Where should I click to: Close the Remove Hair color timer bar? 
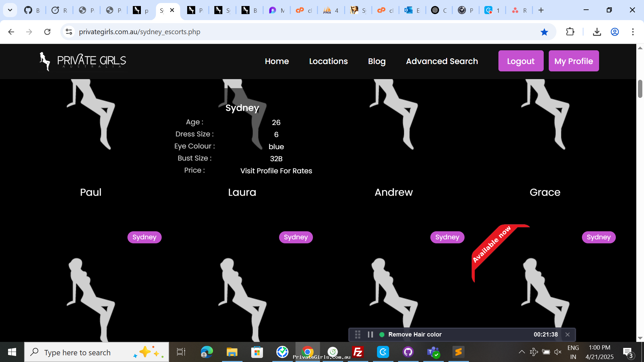(568, 335)
